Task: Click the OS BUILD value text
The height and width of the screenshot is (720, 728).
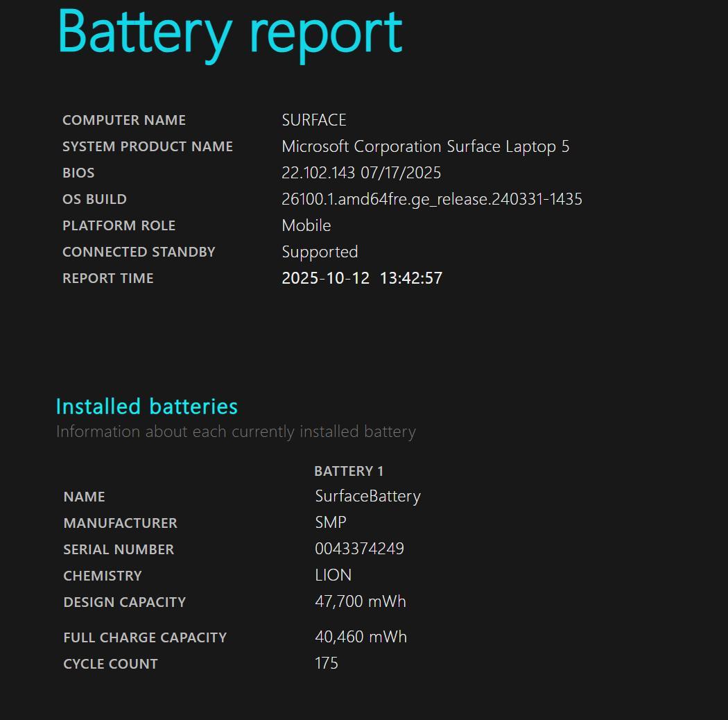Action: 431,198
